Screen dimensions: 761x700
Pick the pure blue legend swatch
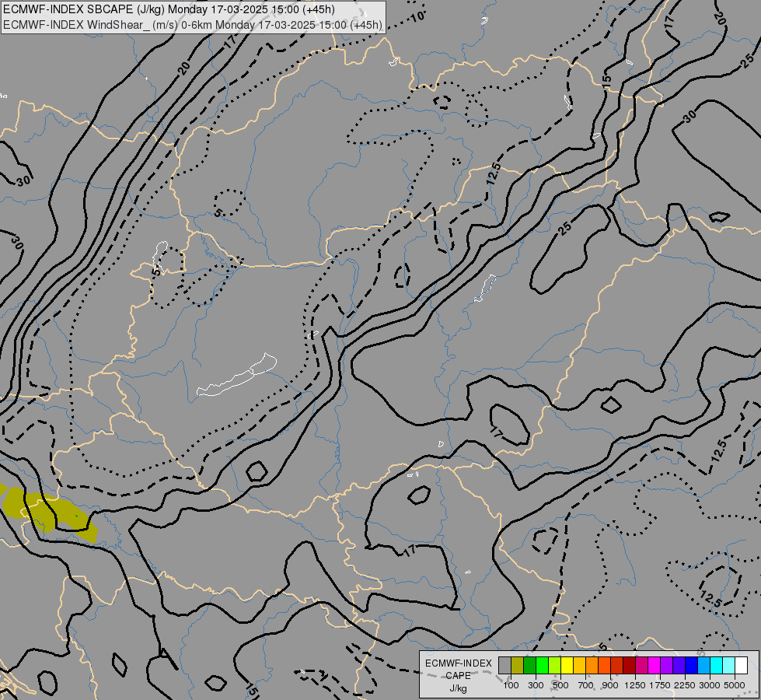(x=691, y=666)
